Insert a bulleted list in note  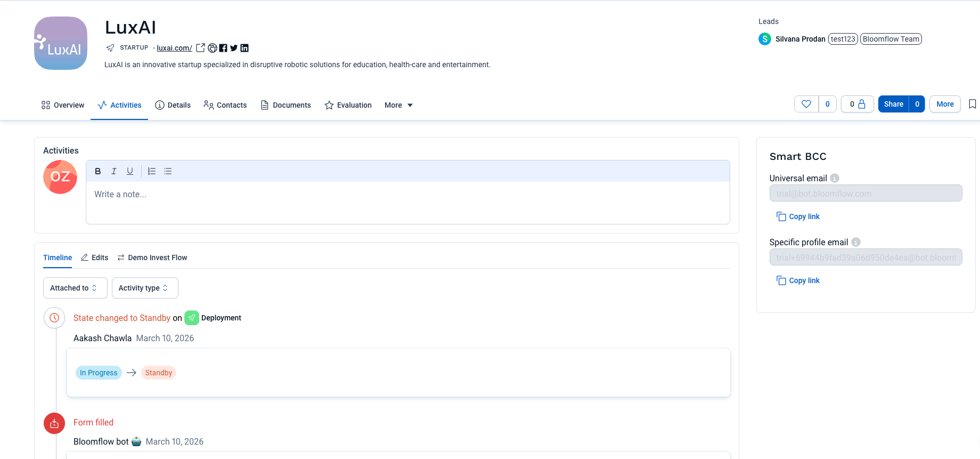click(168, 171)
